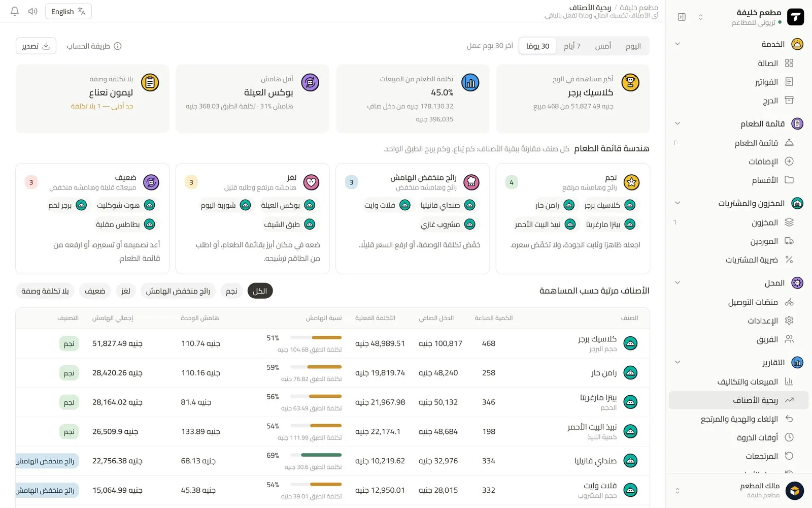Screen dimensions: 812x508
Task: Collapse the المخزون والمشتريات sidebar section
Action: coord(677,203)
